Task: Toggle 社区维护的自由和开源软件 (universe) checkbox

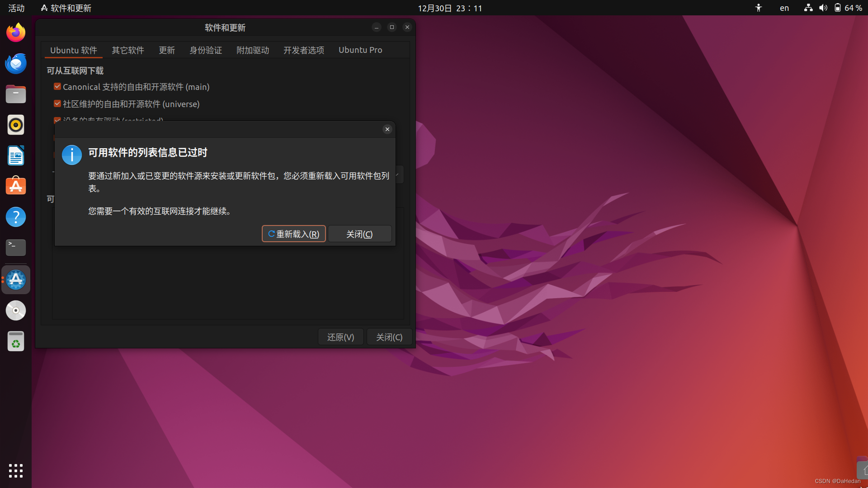Action: 57,103
